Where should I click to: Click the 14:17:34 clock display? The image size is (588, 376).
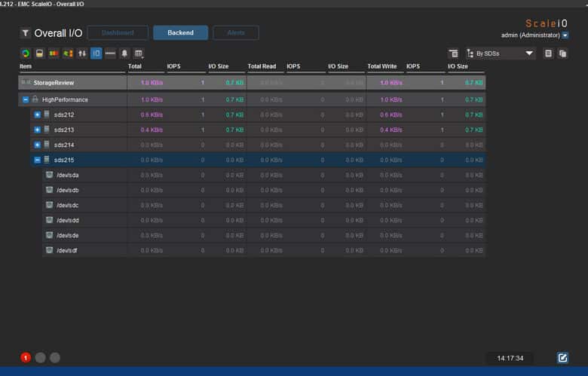click(x=510, y=358)
